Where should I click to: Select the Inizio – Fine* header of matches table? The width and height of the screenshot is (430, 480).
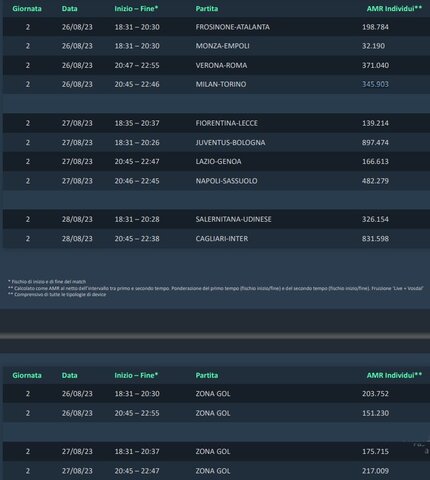[136, 9]
